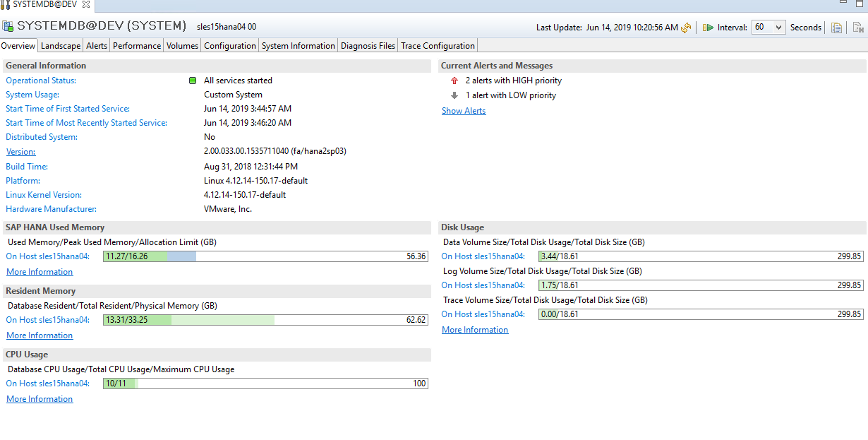Open the Diagnosis Files tab

coord(368,46)
